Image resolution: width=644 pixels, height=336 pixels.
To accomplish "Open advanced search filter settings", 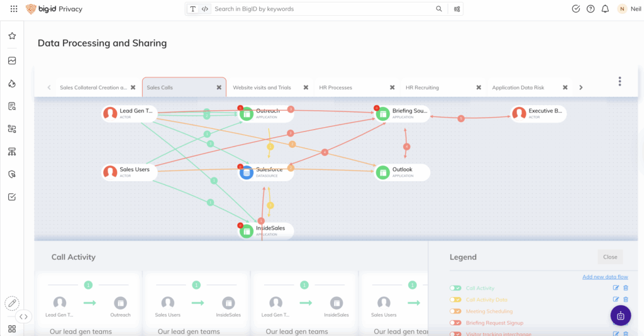I will tap(457, 9).
